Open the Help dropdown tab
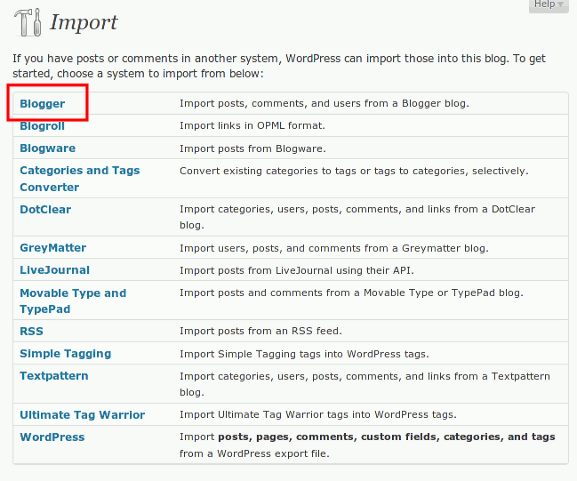Image resolution: width=577 pixels, height=481 pixels. tap(548, 5)
